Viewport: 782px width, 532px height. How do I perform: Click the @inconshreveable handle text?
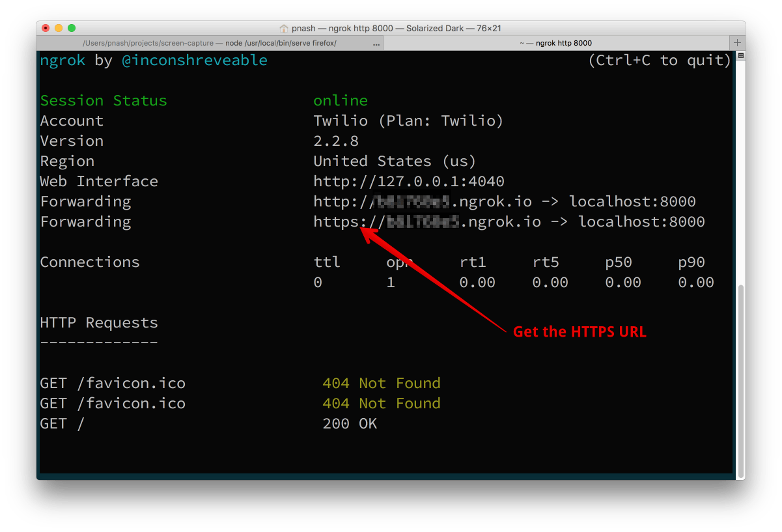pyautogui.click(x=194, y=61)
